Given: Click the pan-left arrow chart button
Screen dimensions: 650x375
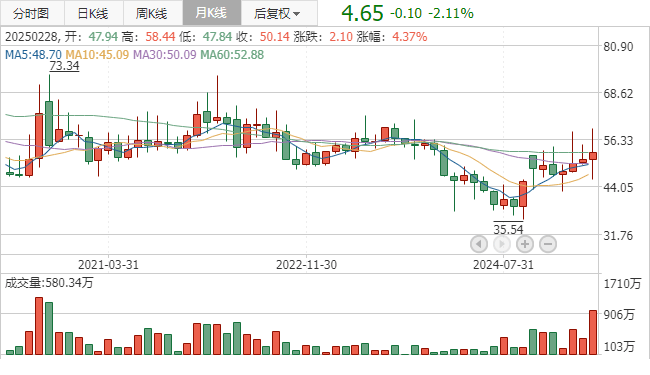Looking at the screenshot, I should click(x=479, y=244).
